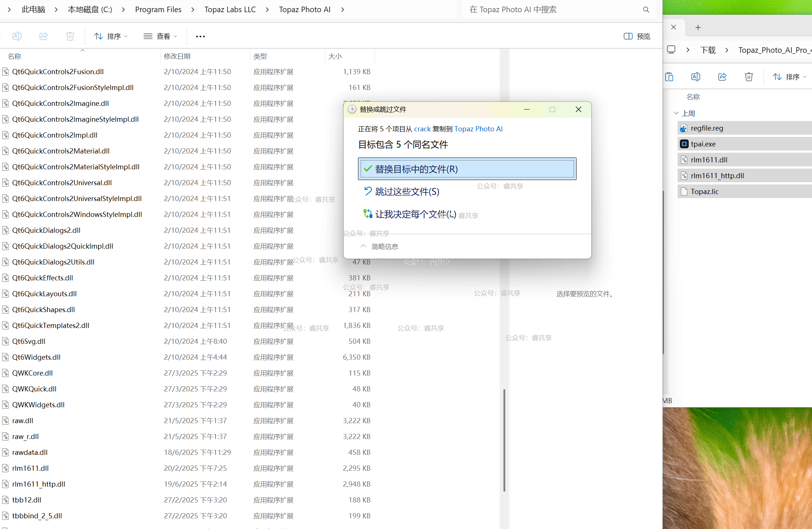Viewport: 812px width, 529px height.
Task: Collapse the 简略信息 details expander
Action: (x=379, y=246)
